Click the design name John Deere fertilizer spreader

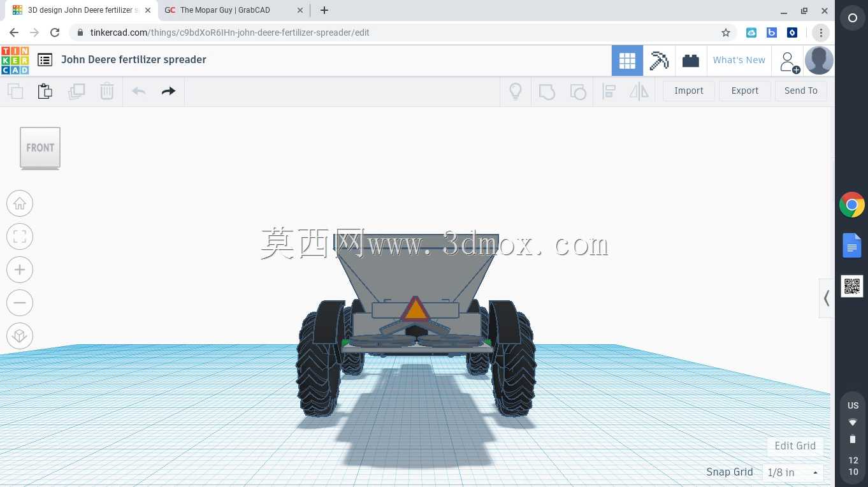coord(134,59)
